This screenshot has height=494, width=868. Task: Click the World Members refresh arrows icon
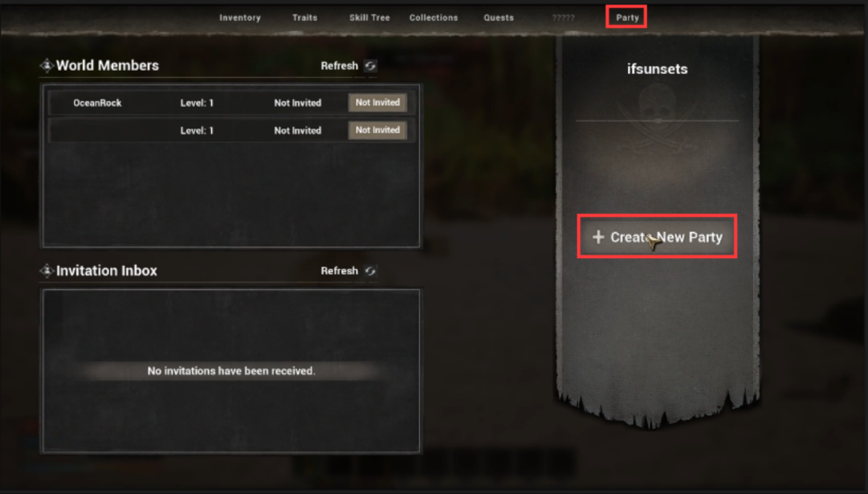[370, 66]
